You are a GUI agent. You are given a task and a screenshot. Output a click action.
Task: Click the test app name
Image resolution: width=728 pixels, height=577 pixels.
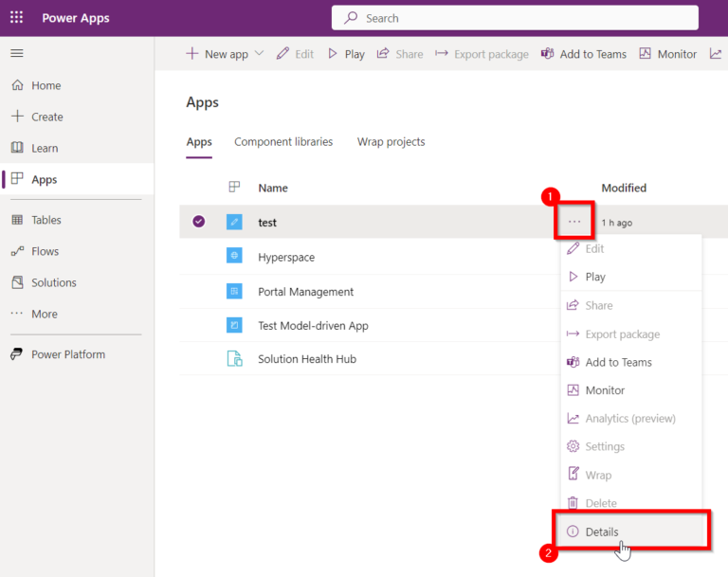click(267, 223)
